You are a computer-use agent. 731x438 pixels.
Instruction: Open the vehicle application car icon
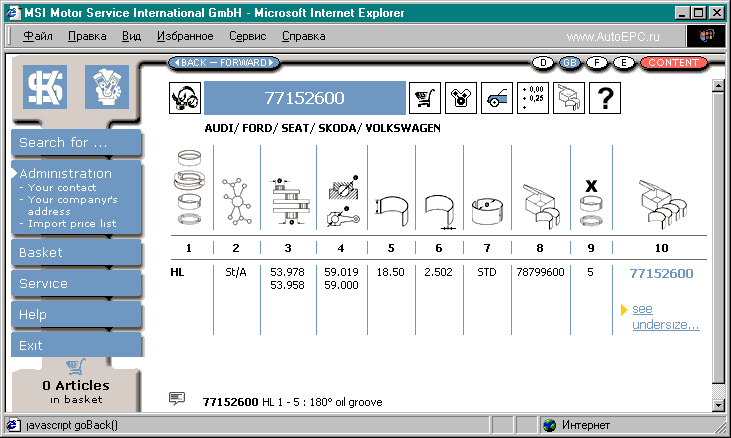tap(497, 98)
